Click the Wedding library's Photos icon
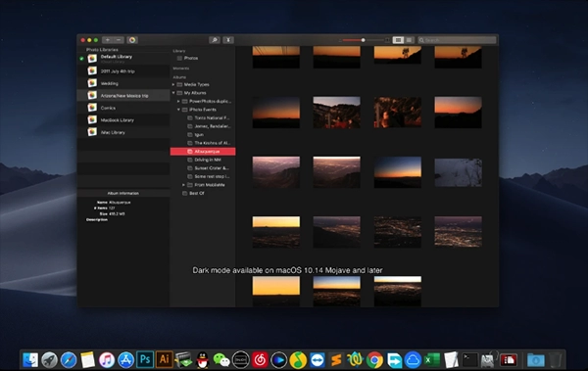 point(92,83)
